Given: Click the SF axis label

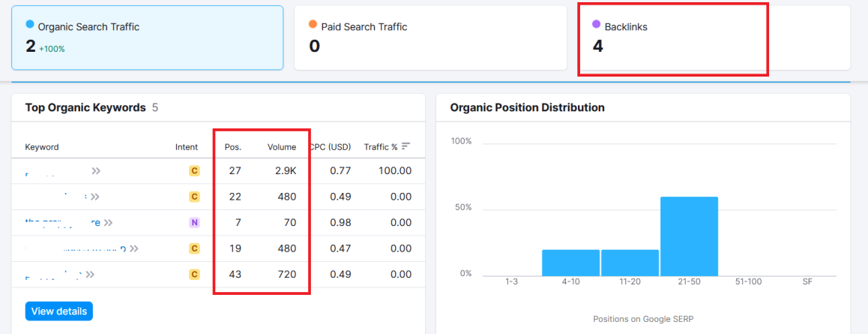Looking at the screenshot, I should point(808,282).
